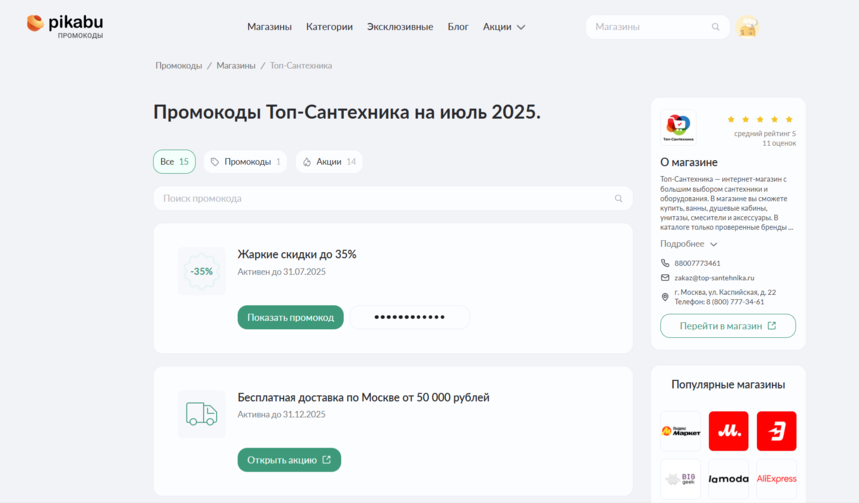The image size is (859, 503).
Task: Focus the header Магазины search field
Action: click(657, 27)
